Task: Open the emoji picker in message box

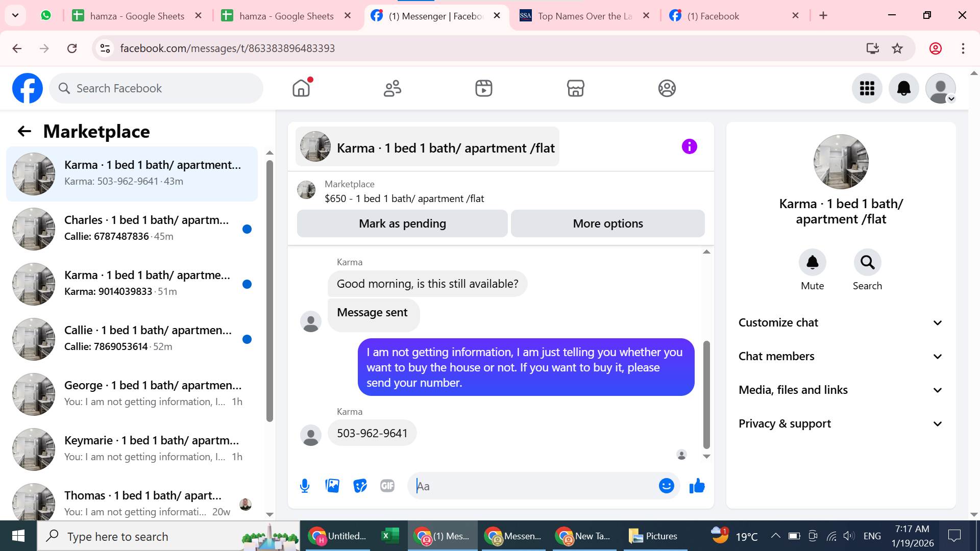Action: click(666, 486)
